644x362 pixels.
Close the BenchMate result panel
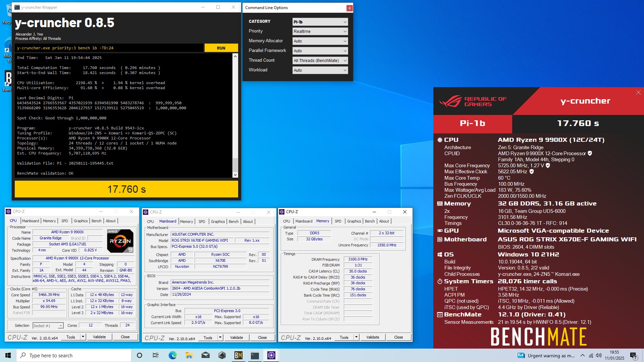[x=638, y=93]
